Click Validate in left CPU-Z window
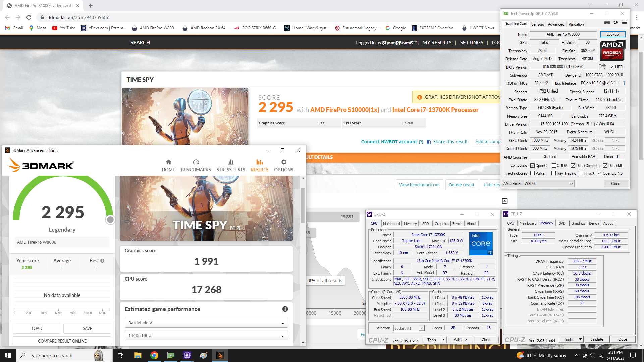Image resolution: width=644 pixels, height=362 pixels. click(460, 340)
